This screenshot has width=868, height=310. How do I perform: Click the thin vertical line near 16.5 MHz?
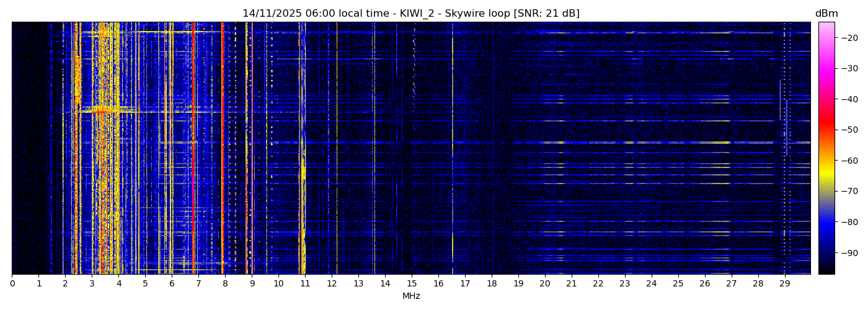coord(453,149)
